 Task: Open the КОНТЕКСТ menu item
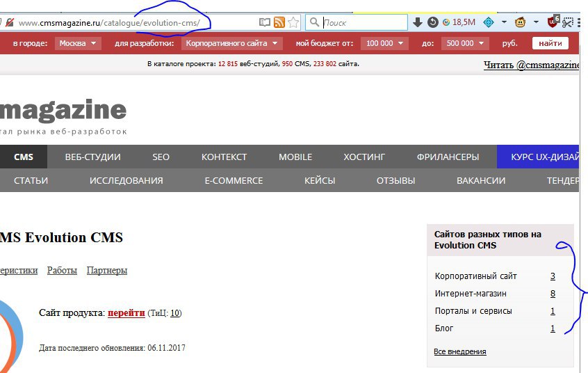pyautogui.click(x=224, y=157)
